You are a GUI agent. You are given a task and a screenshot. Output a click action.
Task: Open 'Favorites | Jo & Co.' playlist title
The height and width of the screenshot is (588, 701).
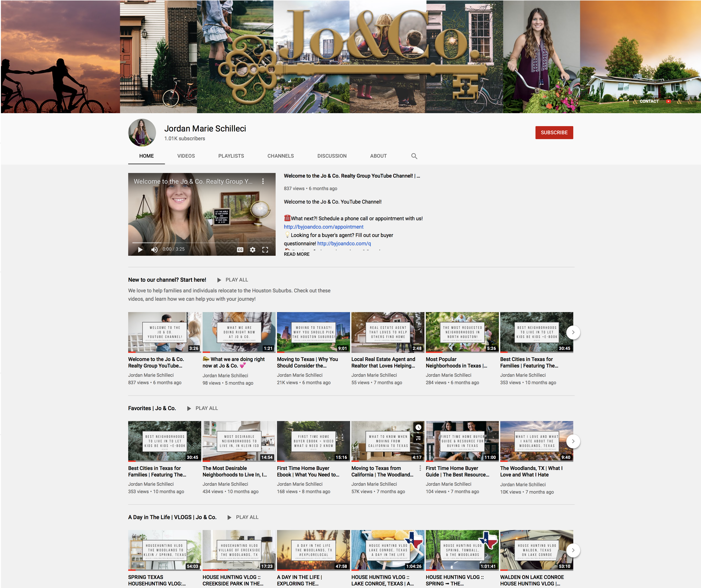pyautogui.click(x=152, y=408)
